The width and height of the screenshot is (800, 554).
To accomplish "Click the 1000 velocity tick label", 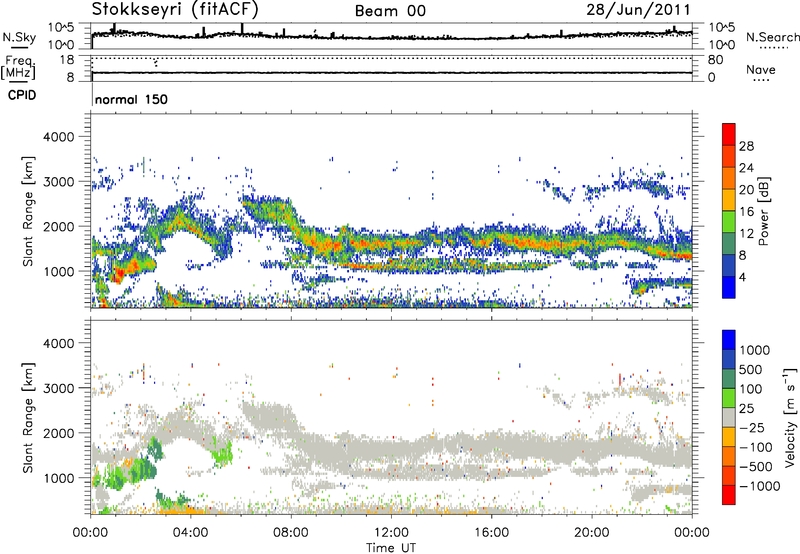I will tap(755, 350).
